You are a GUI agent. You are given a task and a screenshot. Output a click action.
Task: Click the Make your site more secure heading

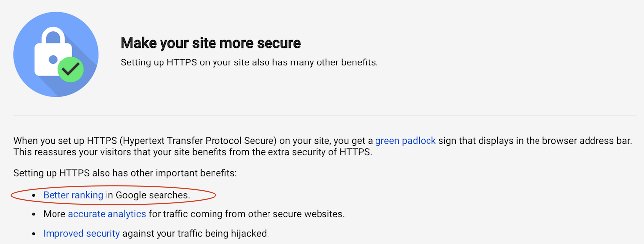tap(211, 43)
